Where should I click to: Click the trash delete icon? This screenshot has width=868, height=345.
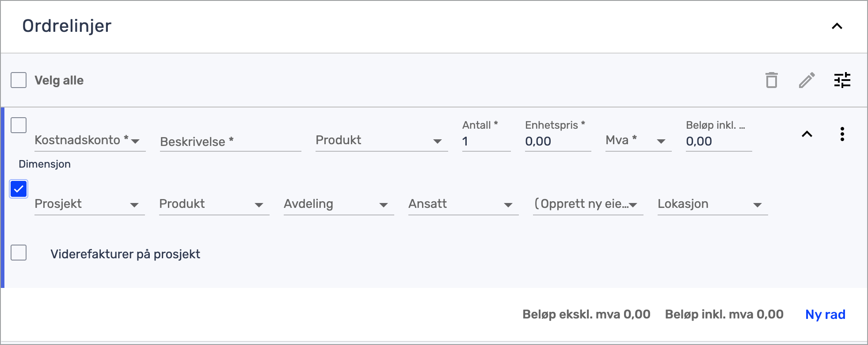(771, 80)
